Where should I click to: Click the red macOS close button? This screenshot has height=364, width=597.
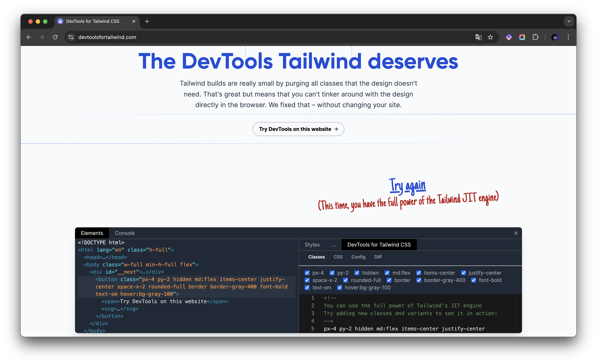(x=31, y=21)
